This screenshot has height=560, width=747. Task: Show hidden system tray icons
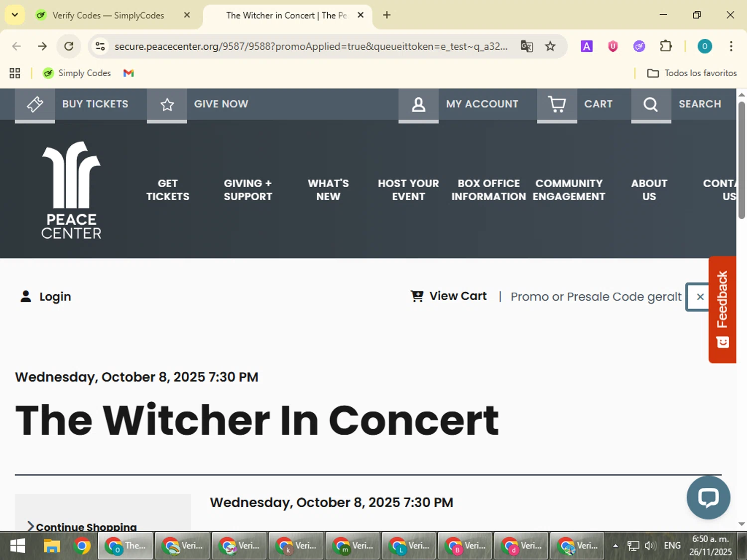click(x=616, y=546)
